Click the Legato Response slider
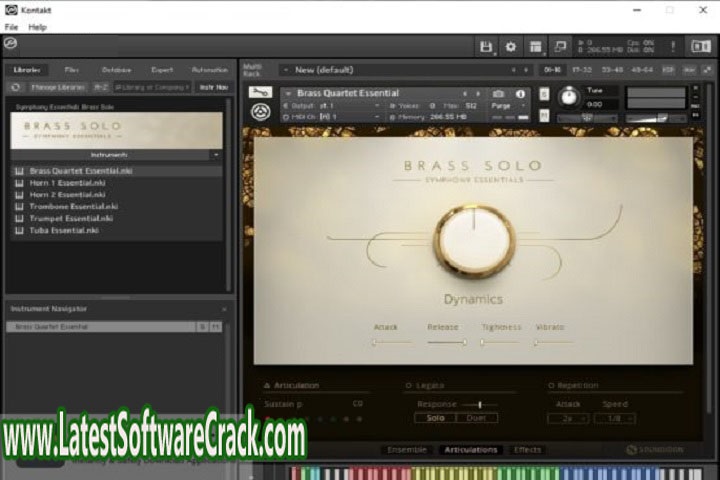Screen dimensions: 720x480 (x=480, y=405)
